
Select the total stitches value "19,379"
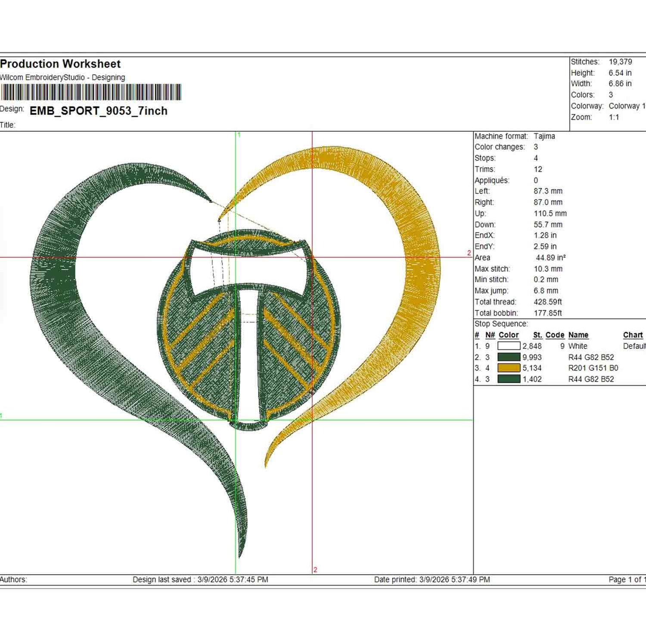620,62
